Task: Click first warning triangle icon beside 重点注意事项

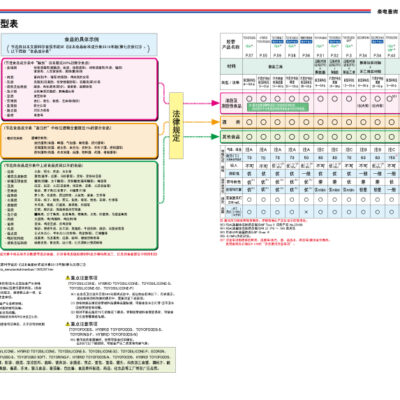Action: point(68,278)
